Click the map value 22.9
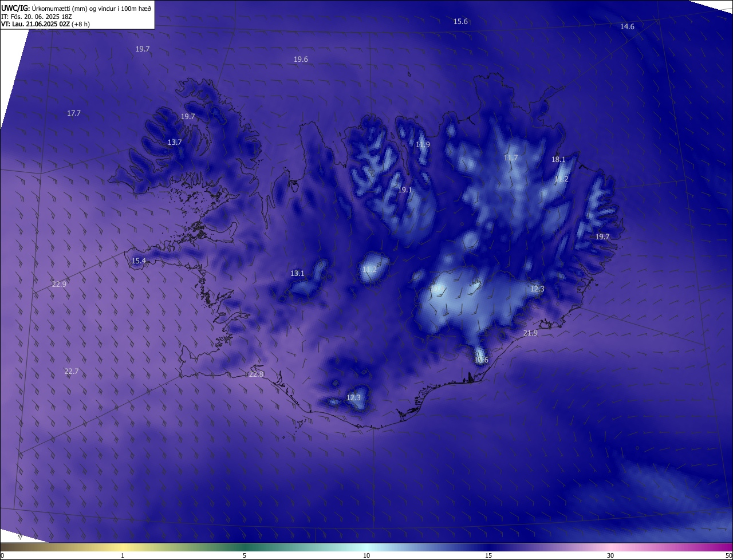The width and height of the screenshot is (733, 560). coord(59,285)
